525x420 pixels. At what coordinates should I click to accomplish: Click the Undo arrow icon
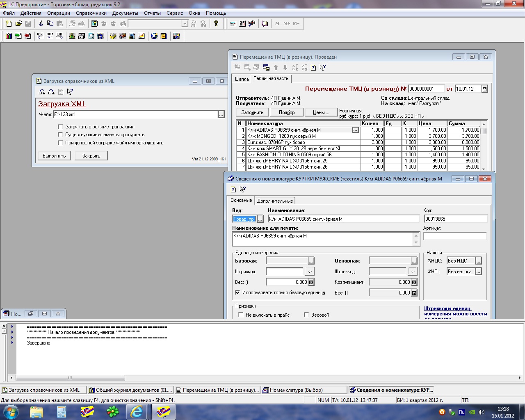(x=104, y=24)
